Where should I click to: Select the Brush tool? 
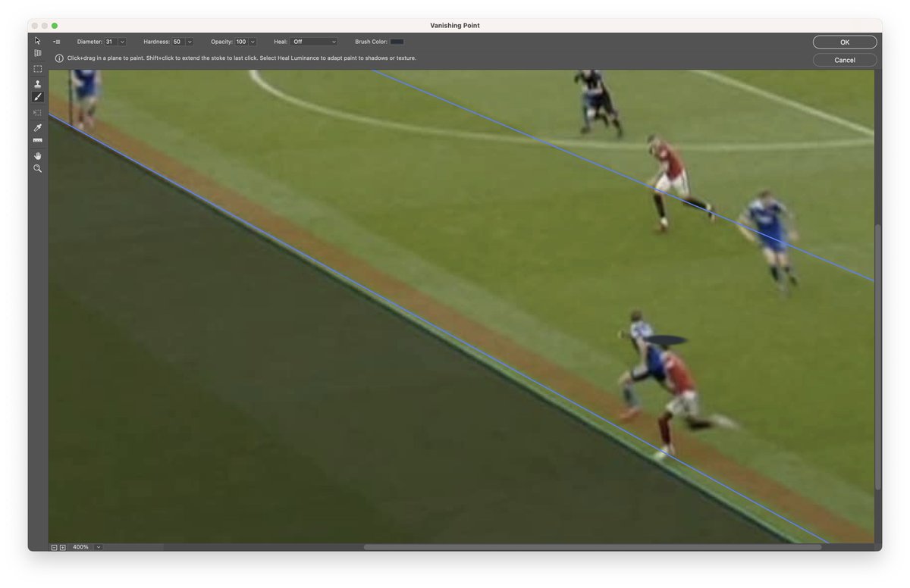[37, 97]
